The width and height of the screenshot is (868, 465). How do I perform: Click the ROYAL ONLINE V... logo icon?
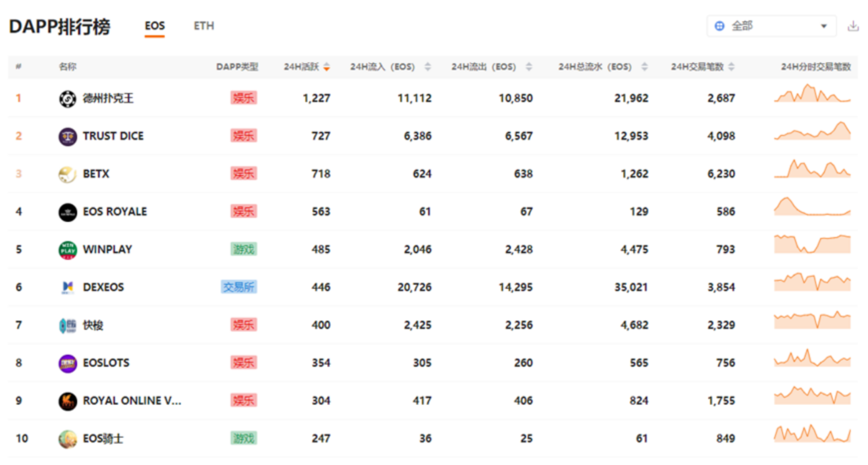[x=68, y=401]
